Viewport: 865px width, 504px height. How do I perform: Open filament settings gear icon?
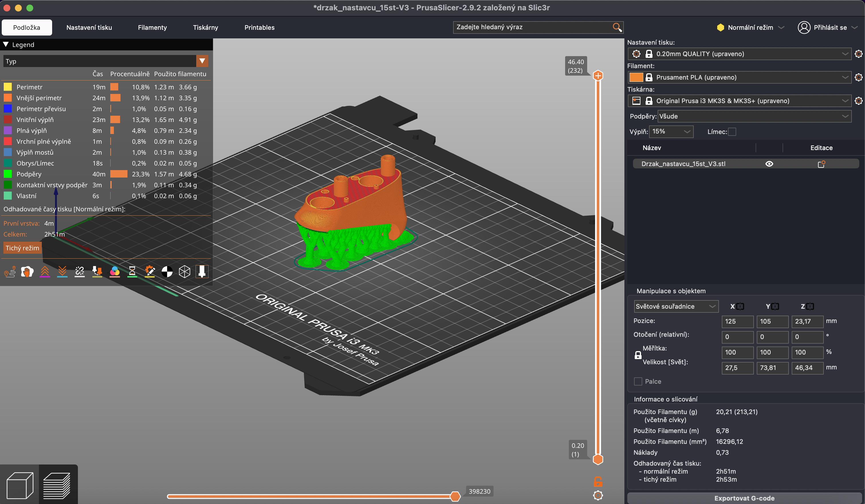pos(858,77)
